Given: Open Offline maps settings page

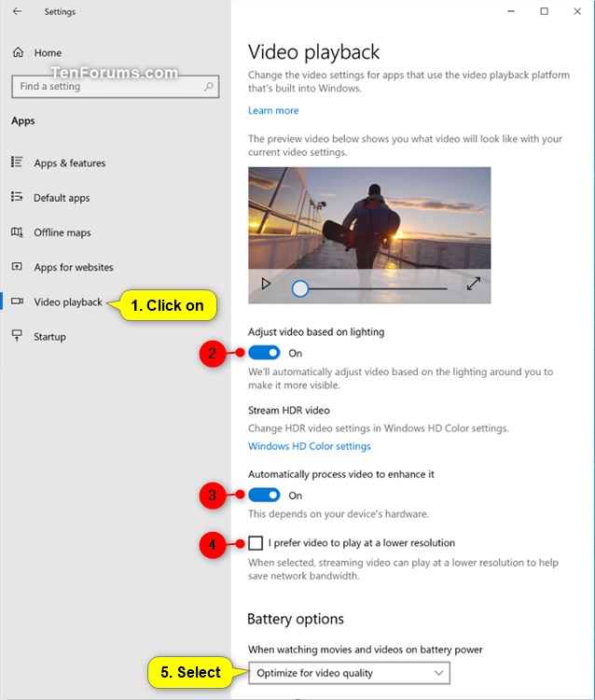Looking at the screenshot, I should pyautogui.click(x=62, y=232).
